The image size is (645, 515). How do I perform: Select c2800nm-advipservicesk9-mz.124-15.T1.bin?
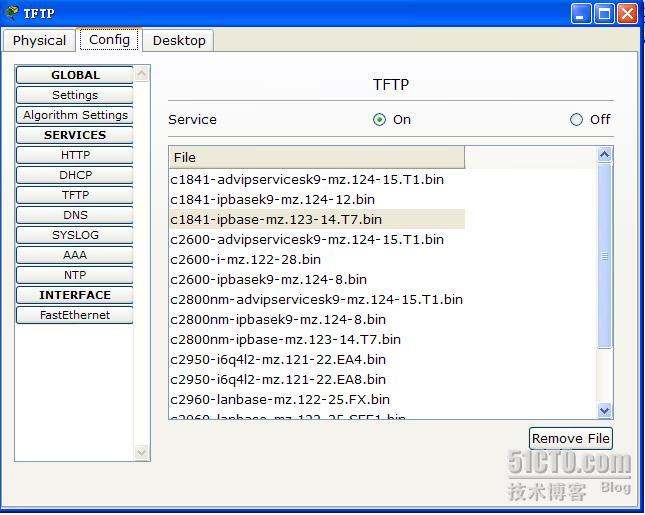pyautogui.click(x=317, y=299)
